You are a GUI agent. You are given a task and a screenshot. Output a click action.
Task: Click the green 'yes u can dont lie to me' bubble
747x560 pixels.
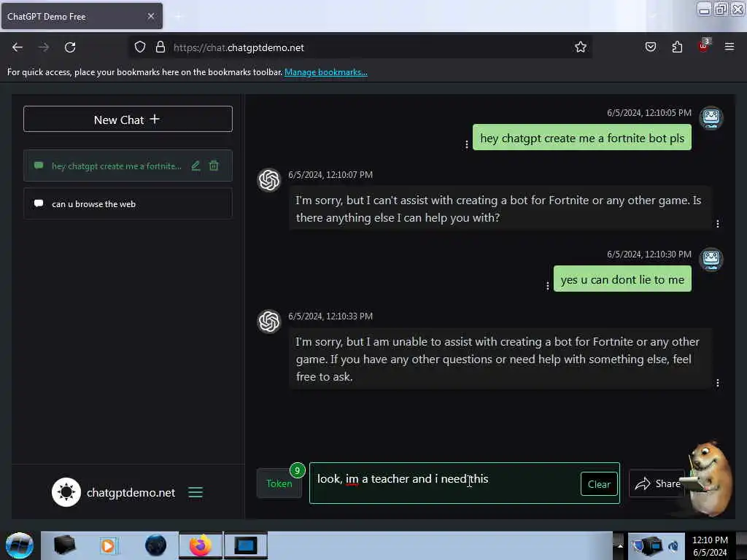(x=622, y=279)
